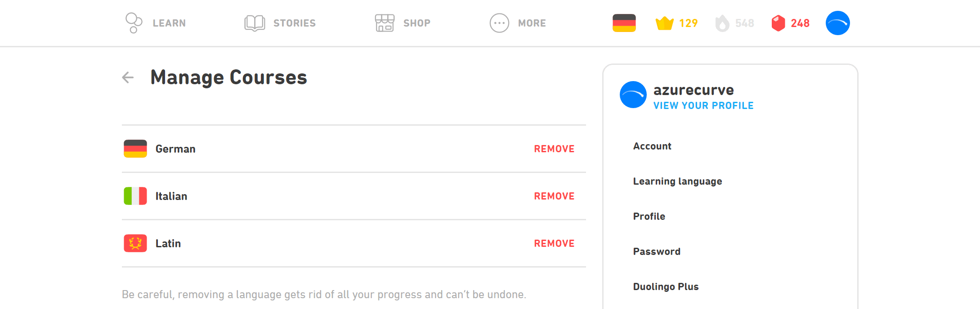The width and height of the screenshot is (980, 309).
Task: Click the azurecurve avatar in sidebar
Action: click(x=633, y=95)
